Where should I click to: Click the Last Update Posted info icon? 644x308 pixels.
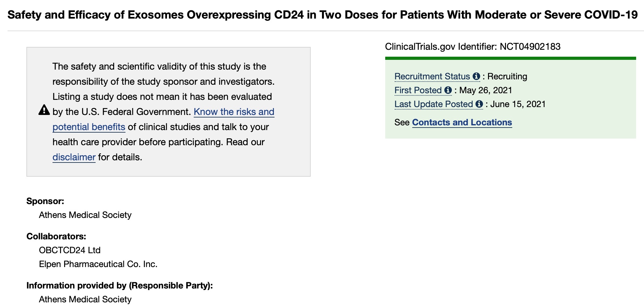coord(479,104)
